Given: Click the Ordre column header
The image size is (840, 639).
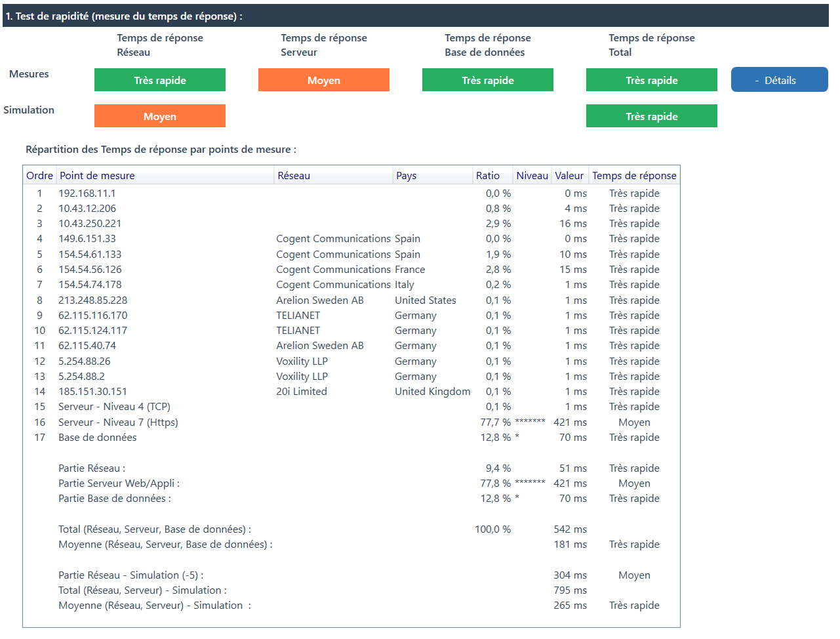Looking at the screenshot, I should [x=39, y=175].
